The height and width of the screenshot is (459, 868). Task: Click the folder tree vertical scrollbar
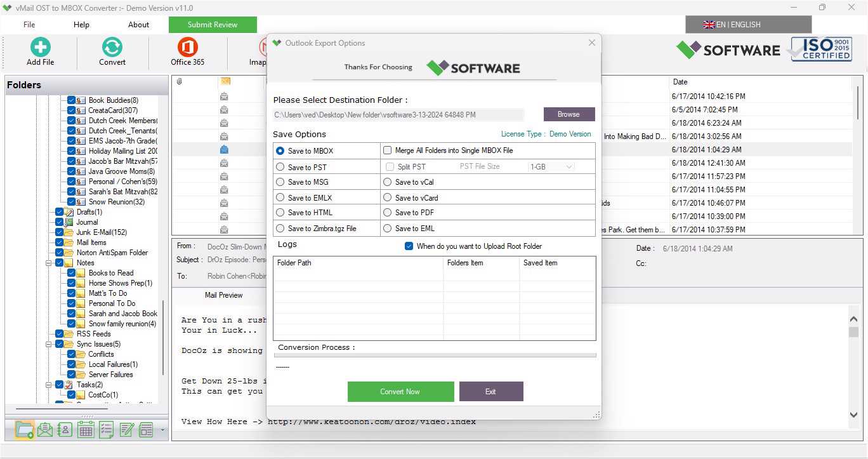164,336
